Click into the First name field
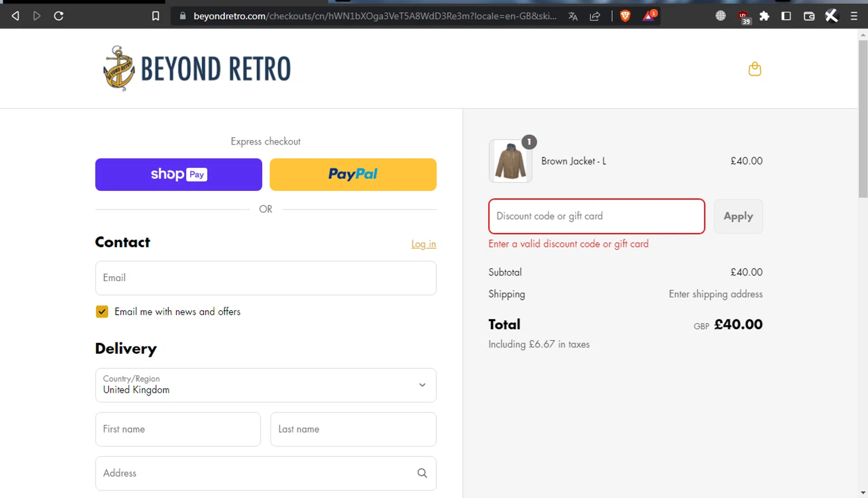 click(178, 429)
